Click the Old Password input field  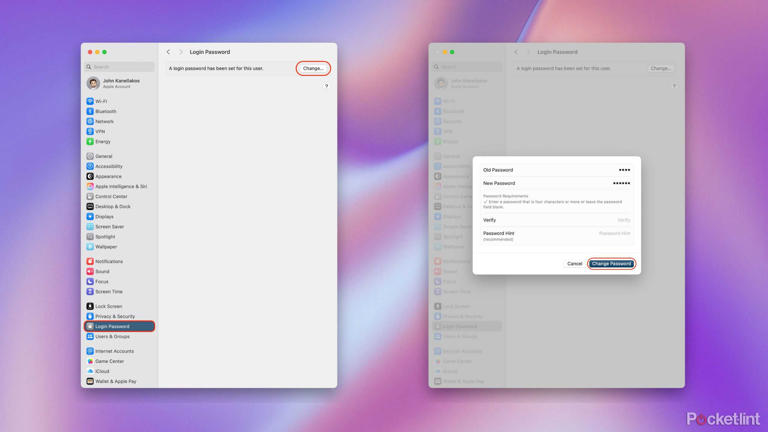pyautogui.click(x=590, y=170)
